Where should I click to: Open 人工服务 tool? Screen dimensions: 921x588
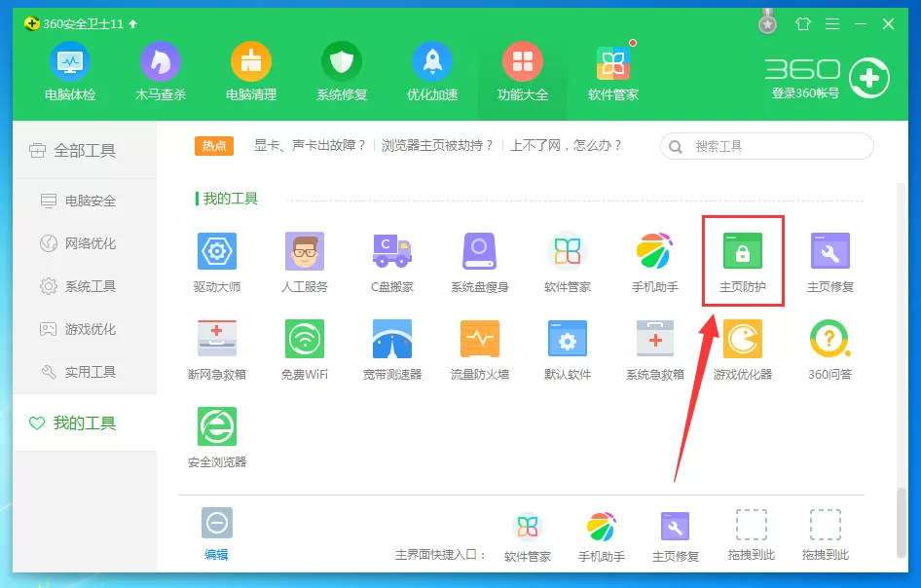coord(305,262)
